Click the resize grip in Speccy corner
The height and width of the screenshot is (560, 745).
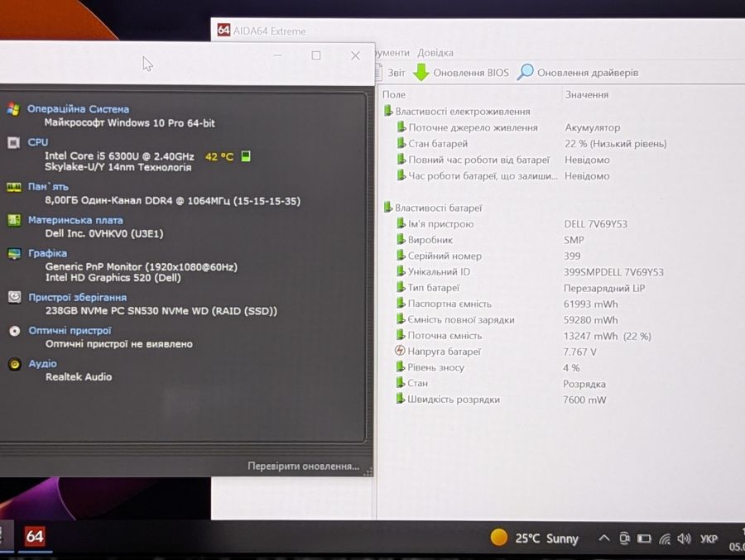click(368, 471)
